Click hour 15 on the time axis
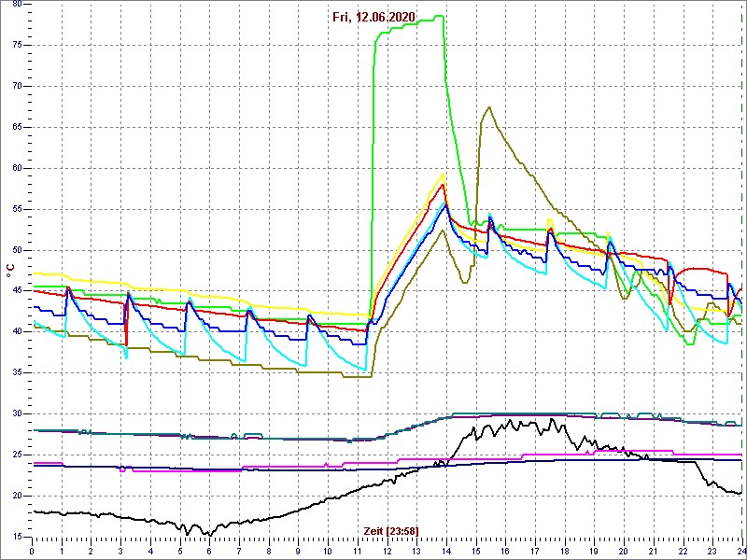This screenshot has height=560, width=747. point(475,551)
